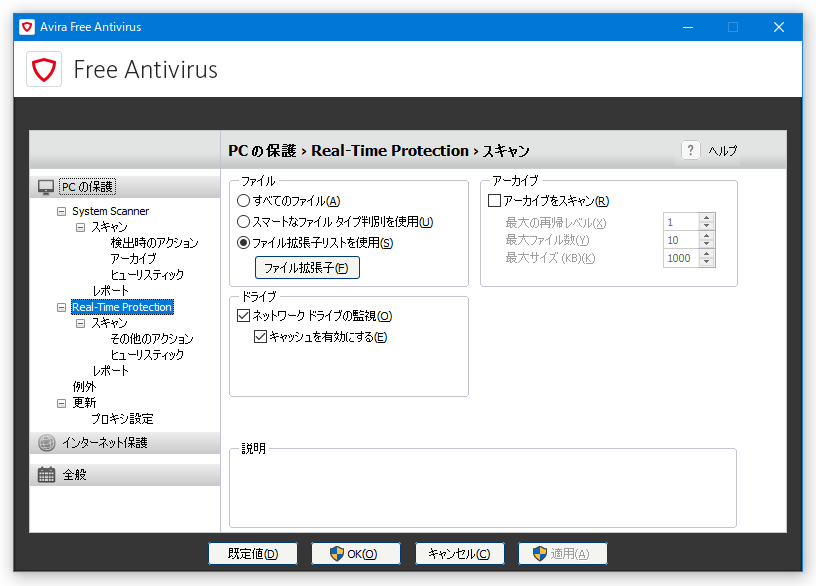Click the スキャン item under System Scanner

109,227
